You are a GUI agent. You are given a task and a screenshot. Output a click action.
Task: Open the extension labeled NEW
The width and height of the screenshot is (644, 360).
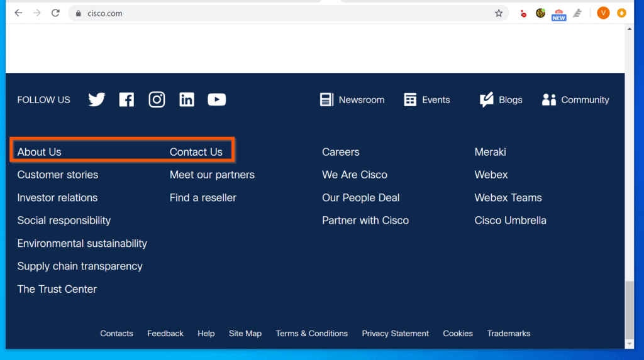[x=558, y=14]
